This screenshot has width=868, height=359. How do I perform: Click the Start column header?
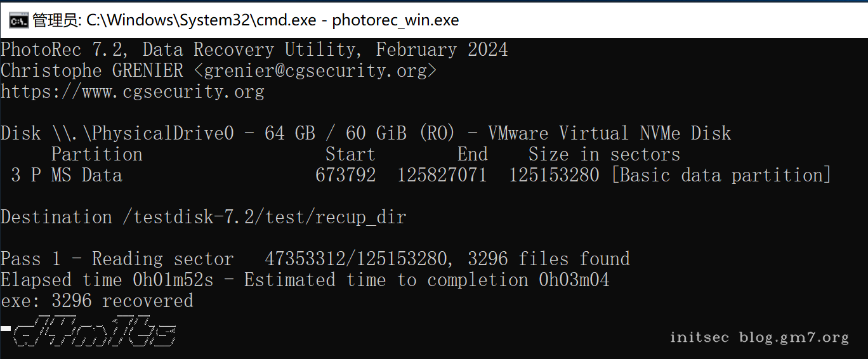tap(350, 154)
